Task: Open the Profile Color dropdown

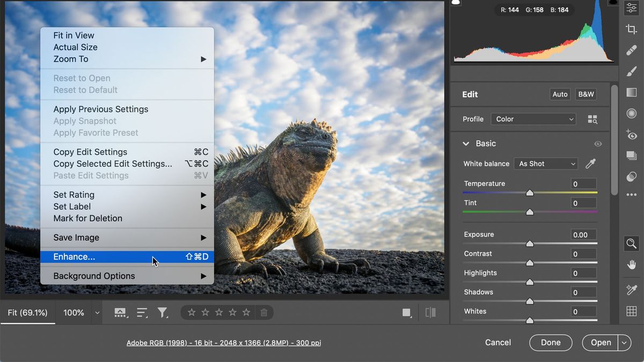Action: point(533,119)
